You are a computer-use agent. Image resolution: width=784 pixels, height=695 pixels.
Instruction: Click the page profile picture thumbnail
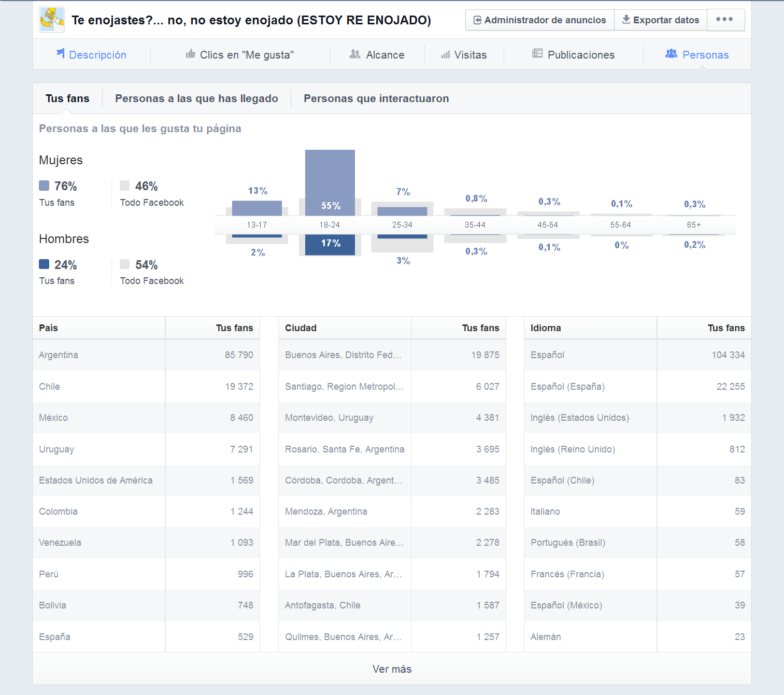pos(52,20)
